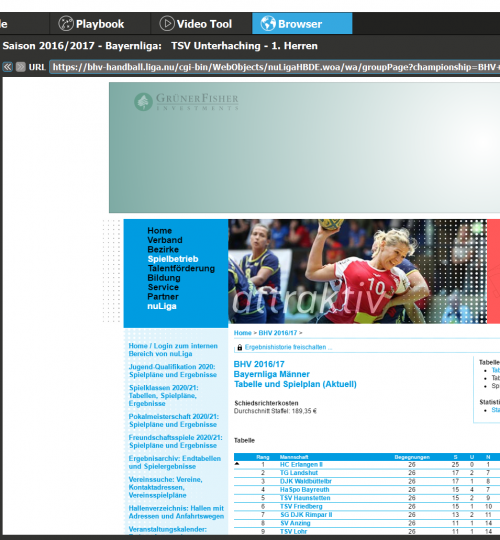Click the Browser globe icon
This screenshot has width=500, height=540.
tap(268, 24)
